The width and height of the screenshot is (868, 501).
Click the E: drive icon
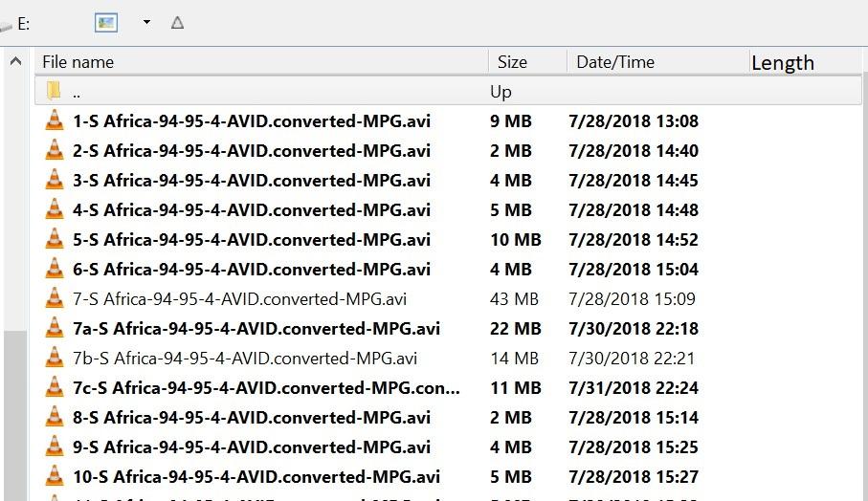click(6, 26)
